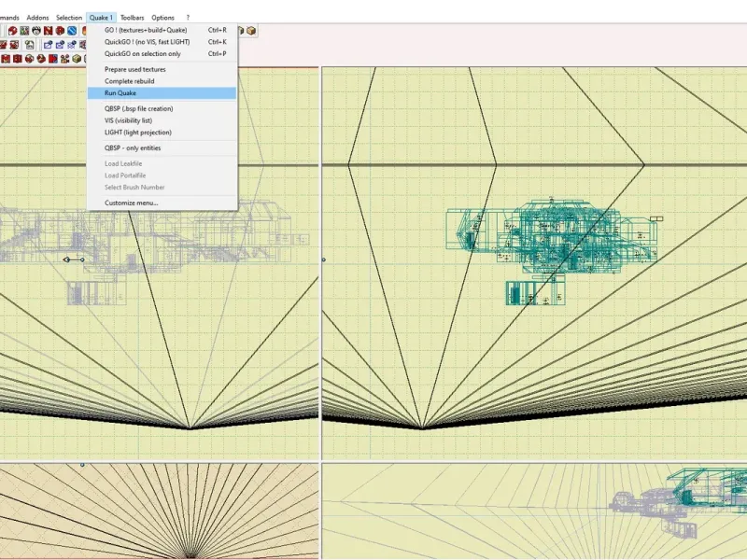Open the Selection menu
The height and width of the screenshot is (560, 747).
(x=69, y=18)
